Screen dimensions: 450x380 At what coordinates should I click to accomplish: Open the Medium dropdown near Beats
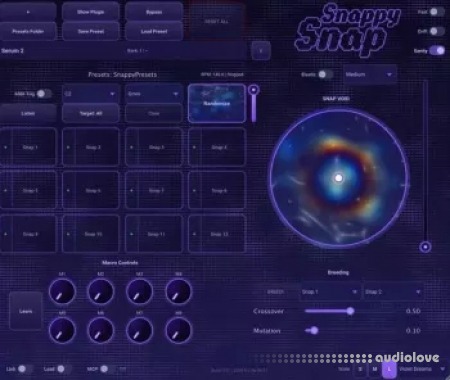[x=370, y=74]
